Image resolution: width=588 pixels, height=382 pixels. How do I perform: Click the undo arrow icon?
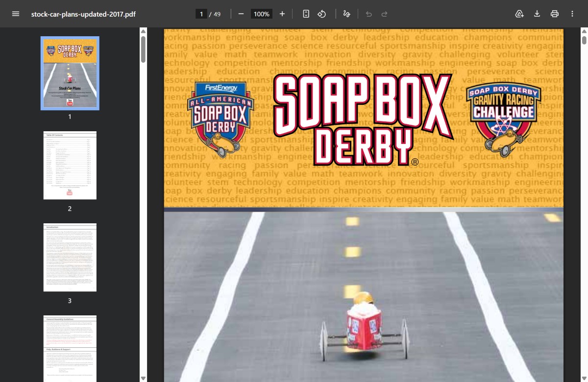[369, 14]
